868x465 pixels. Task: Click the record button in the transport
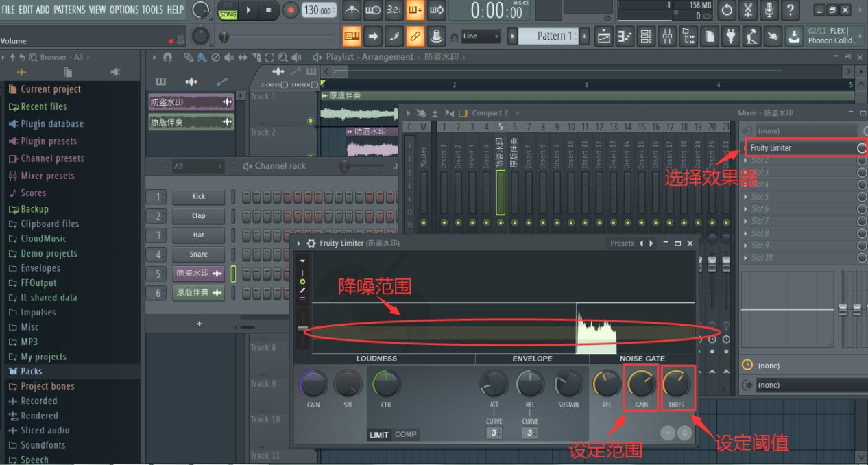[x=289, y=10]
